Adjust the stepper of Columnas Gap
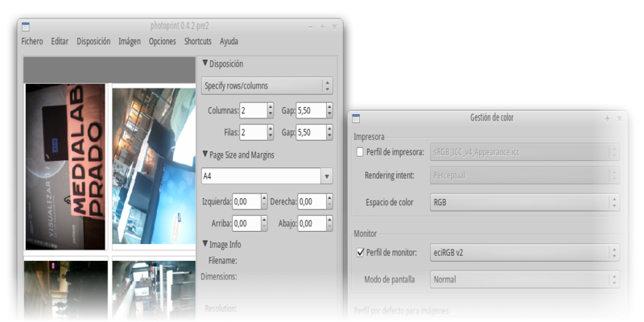 329,110
